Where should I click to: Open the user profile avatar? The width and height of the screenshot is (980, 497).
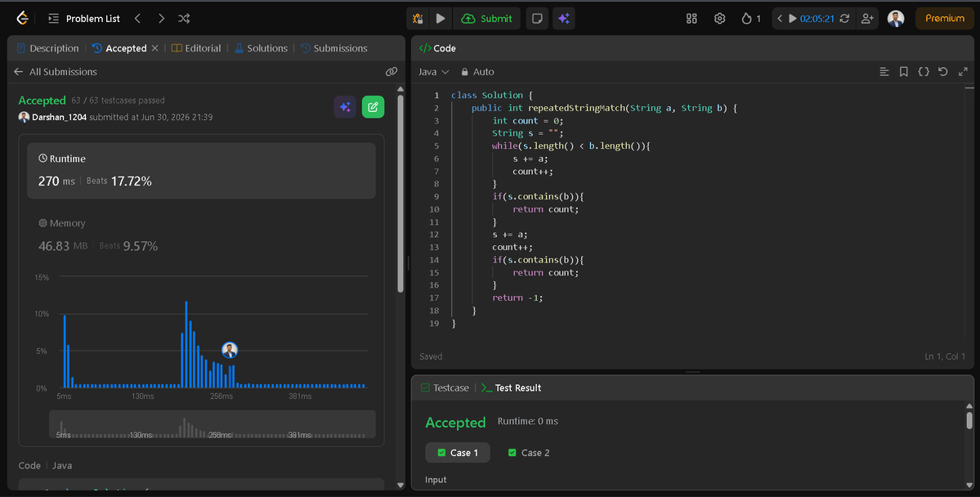(x=896, y=19)
